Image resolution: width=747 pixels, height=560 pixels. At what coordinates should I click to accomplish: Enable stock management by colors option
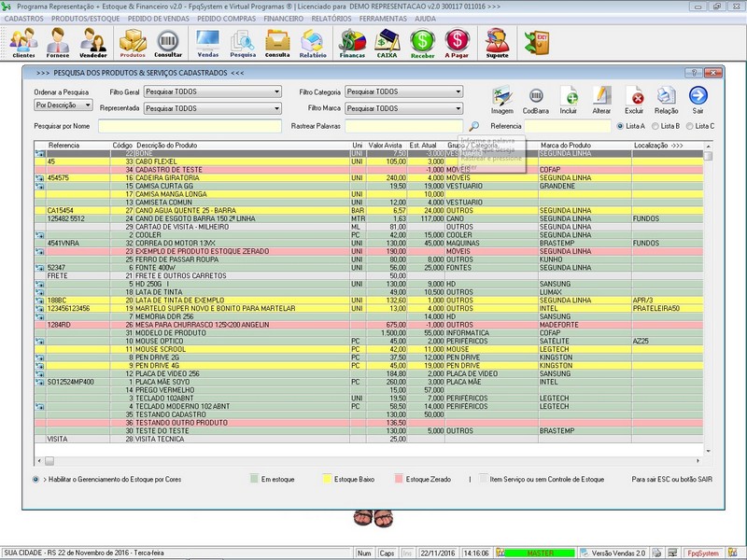[x=35, y=479]
